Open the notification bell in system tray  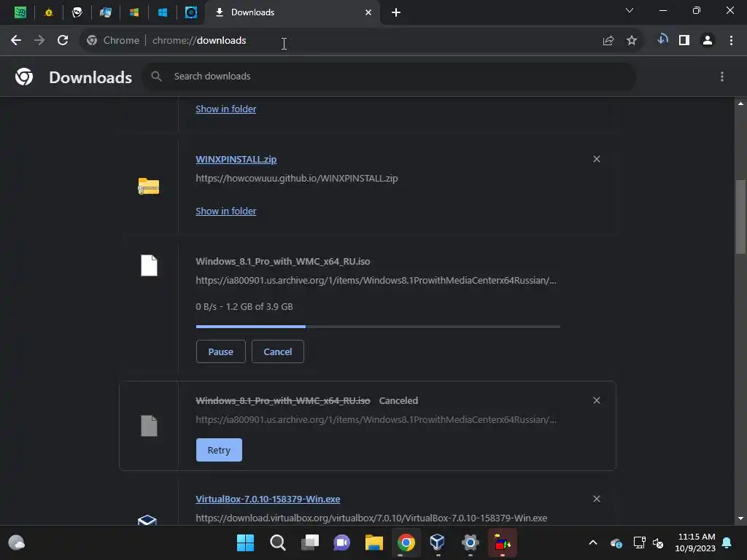tap(727, 542)
